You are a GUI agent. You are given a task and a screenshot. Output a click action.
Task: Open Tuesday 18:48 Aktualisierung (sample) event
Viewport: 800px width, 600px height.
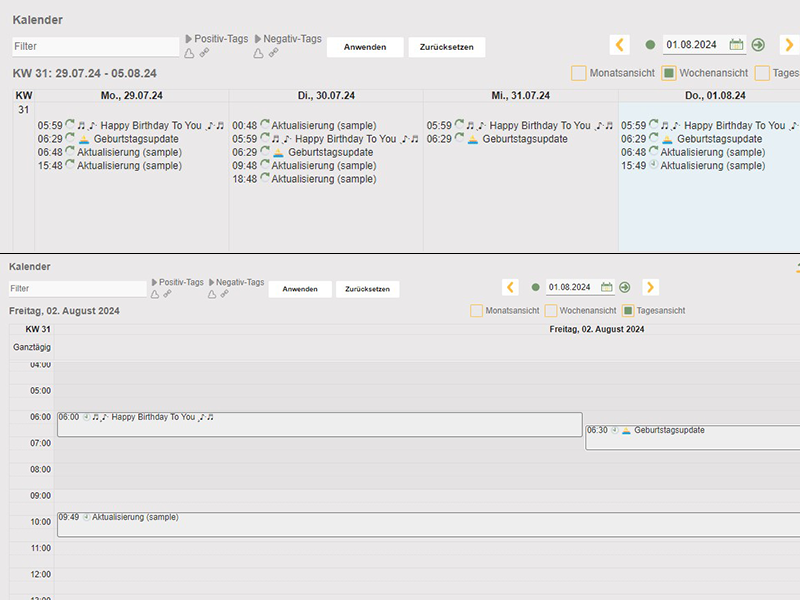304,179
